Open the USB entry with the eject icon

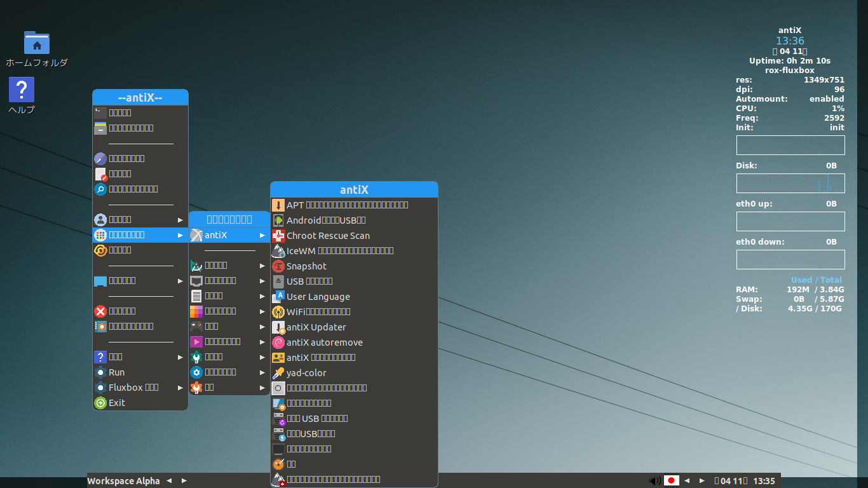354,281
